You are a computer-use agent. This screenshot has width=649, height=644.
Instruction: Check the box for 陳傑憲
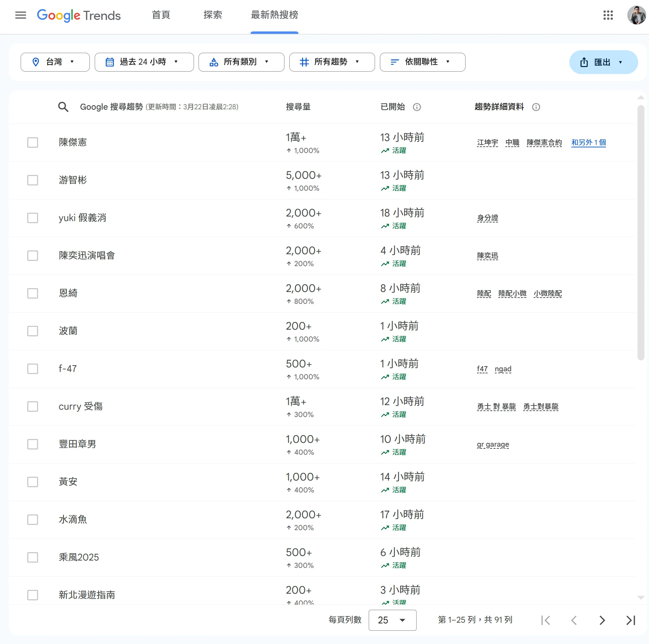click(x=33, y=142)
